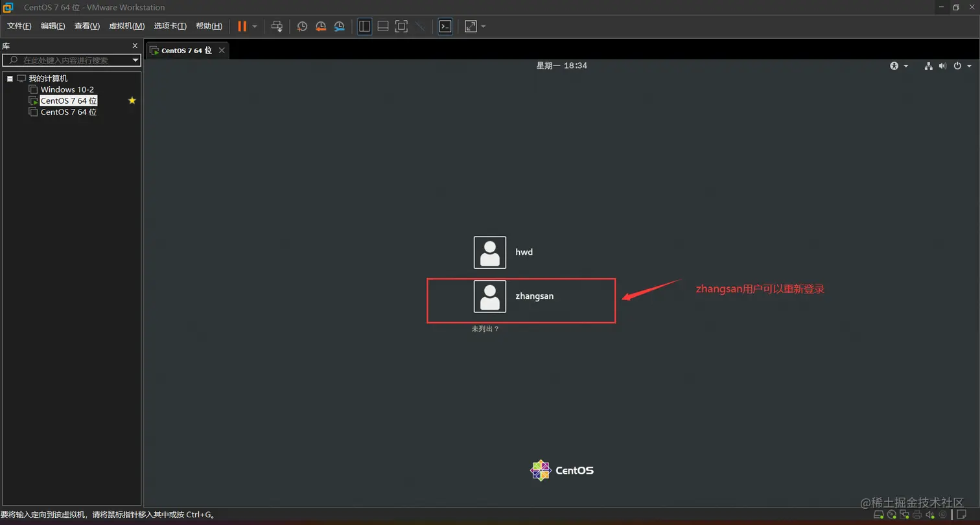This screenshot has width=980, height=525.
Task: Revert the virtual machine to its snapshot
Action: 321,27
